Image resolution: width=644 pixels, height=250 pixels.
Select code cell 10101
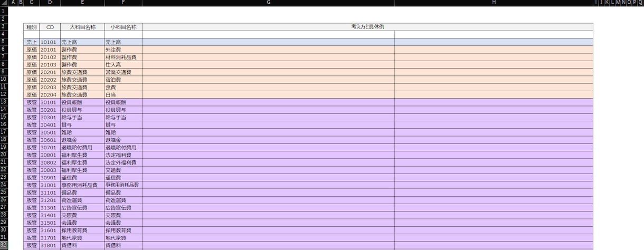tap(50, 42)
